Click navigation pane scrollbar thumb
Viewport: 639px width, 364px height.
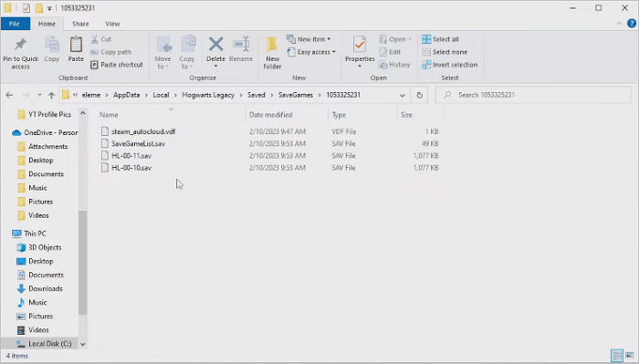coord(83,263)
